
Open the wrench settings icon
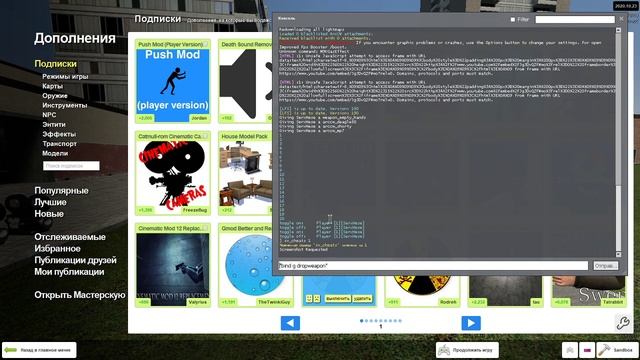[x=623, y=322]
